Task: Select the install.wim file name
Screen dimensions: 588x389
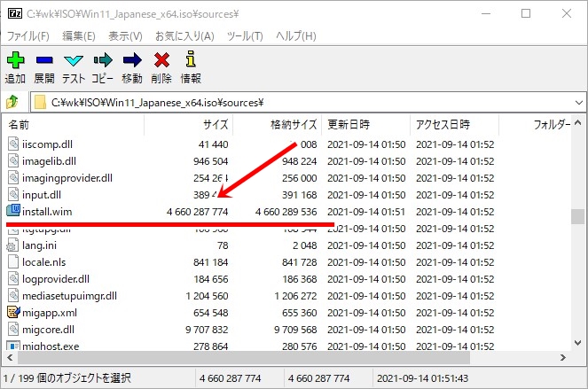Action: pos(47,212)
